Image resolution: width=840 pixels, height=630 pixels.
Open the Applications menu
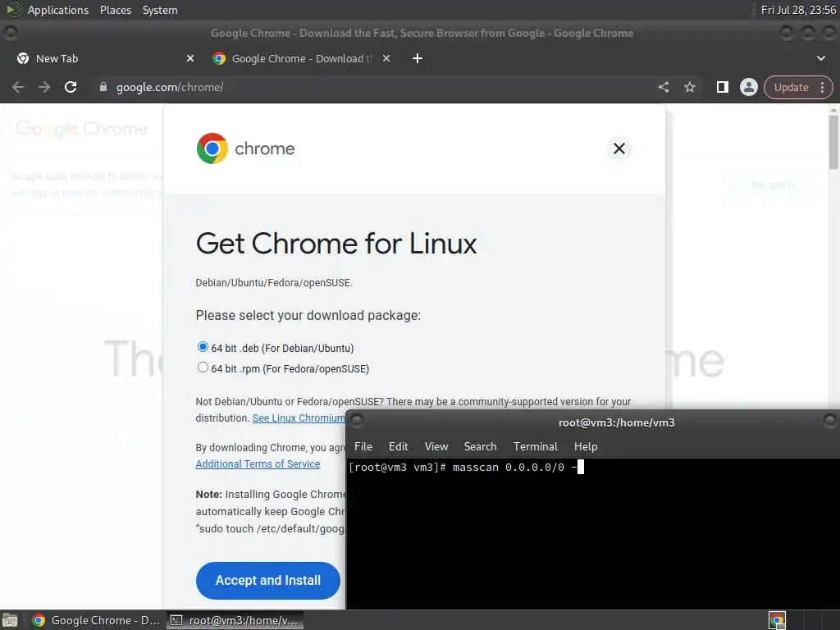58,10
